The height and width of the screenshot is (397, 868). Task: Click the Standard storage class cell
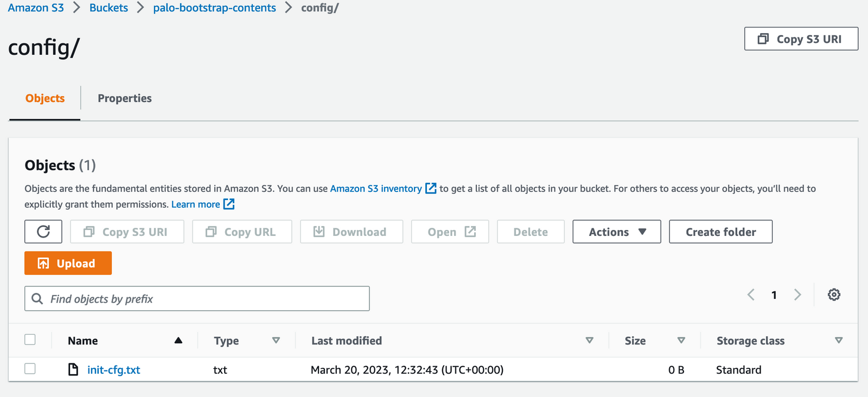point(739,369)
